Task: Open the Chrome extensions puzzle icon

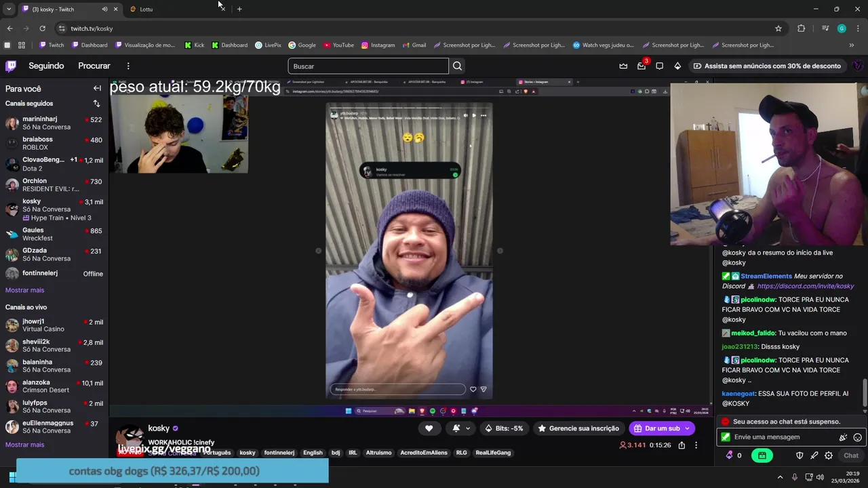Action: (802, 28)
